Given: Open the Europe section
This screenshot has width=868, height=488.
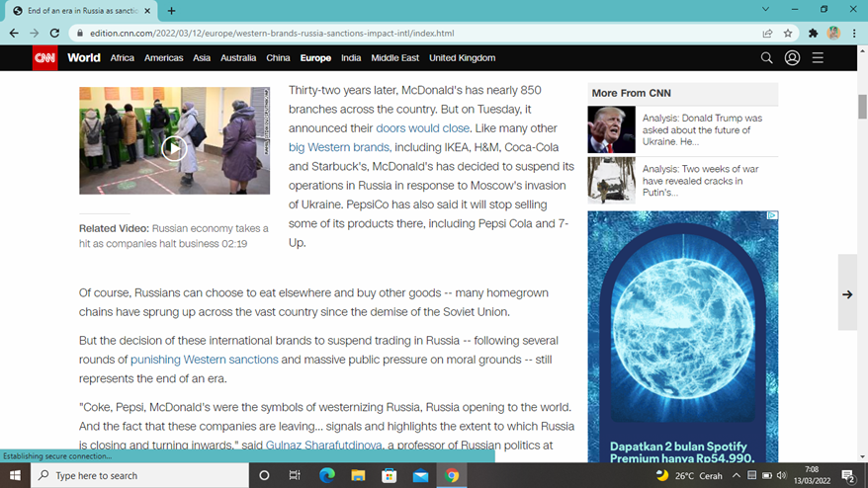Looking at the screenshot, I should [x=315, y=58].
